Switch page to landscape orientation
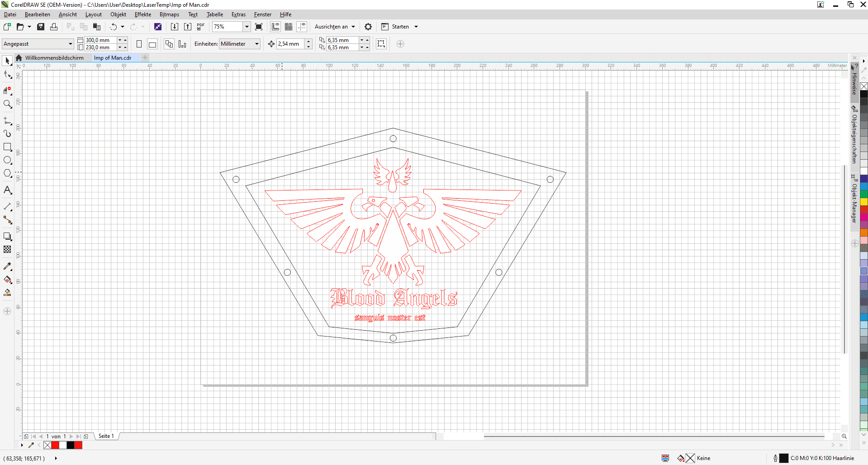The width and height of the screenshot is (868, 465). (x=152, y=44)
